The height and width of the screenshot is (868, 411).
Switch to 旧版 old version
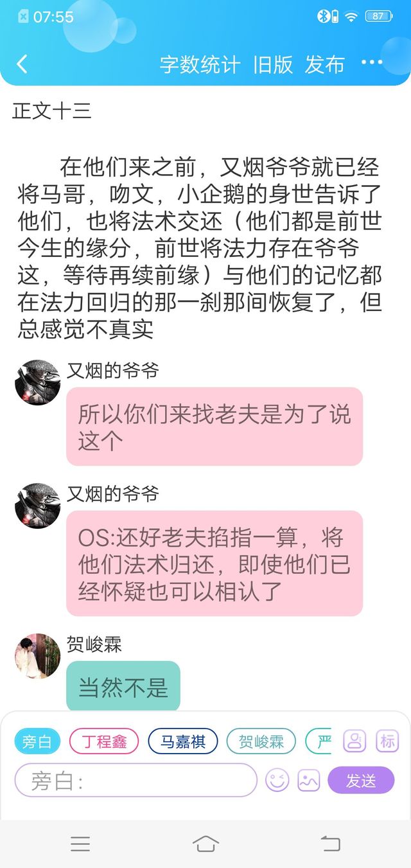tap(273, 64)
